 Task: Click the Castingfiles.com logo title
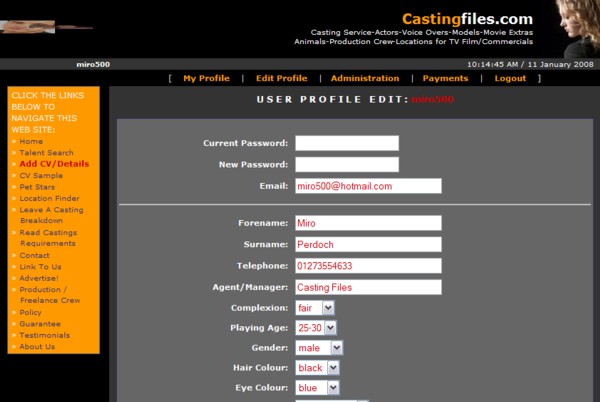click(467, 19)
